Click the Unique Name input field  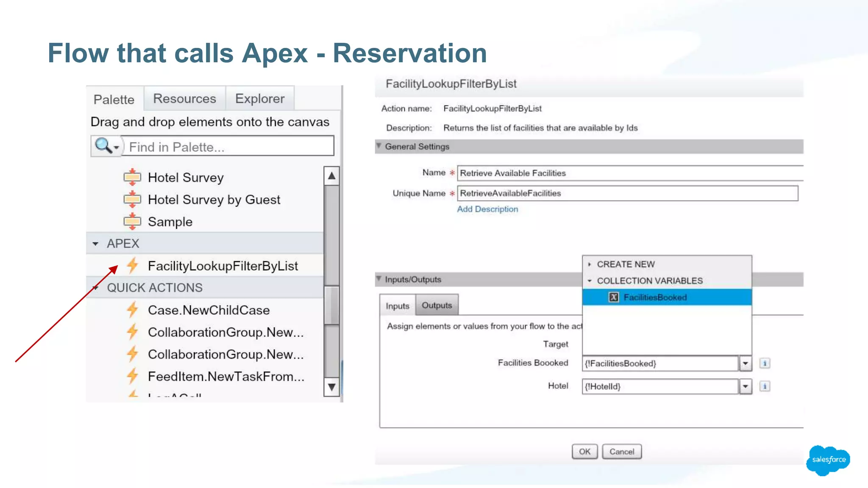pos(628,193)
